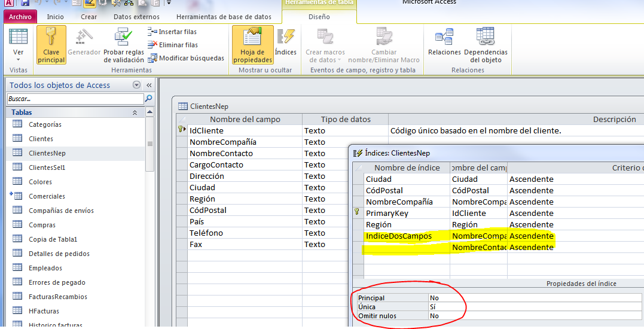Select the CódPostal index name in Índices
This screenshot has height=329, width=644.
pos(407,191)
